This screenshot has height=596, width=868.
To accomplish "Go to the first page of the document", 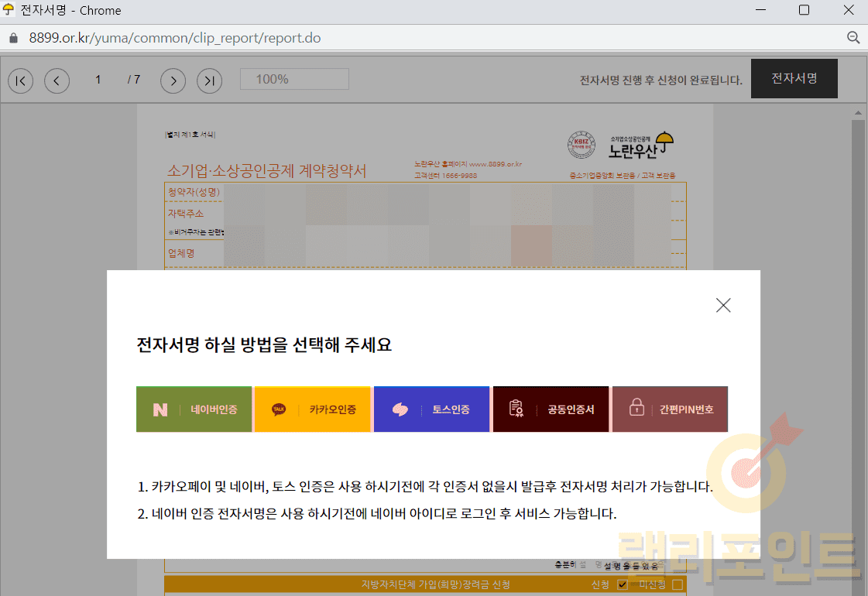I will pos(21,80).
